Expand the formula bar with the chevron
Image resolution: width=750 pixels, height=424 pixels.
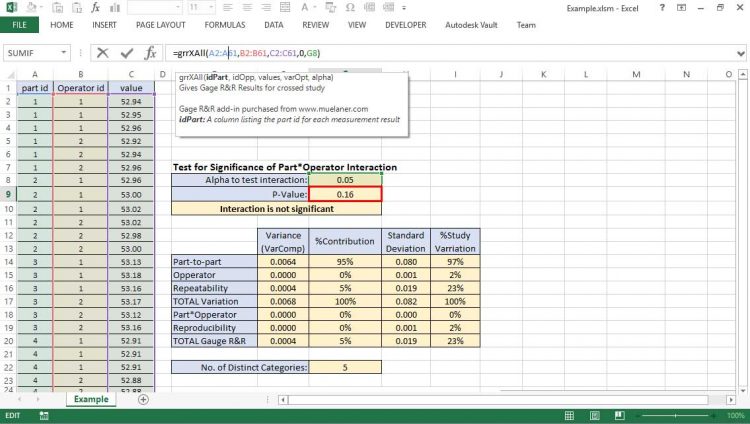(741, 53)
